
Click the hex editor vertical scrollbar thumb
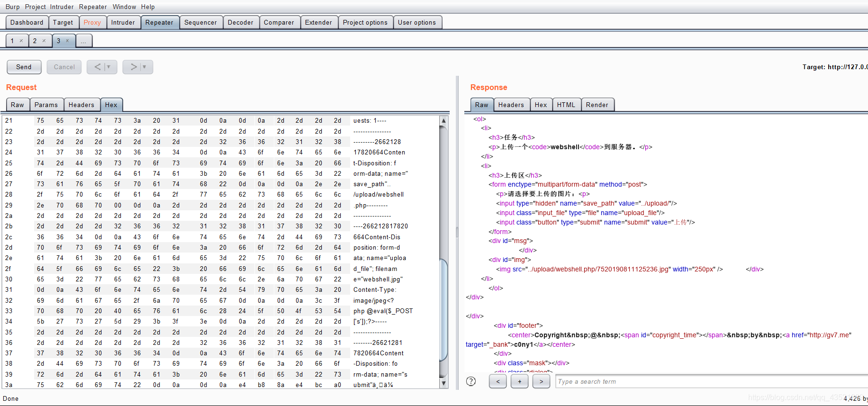click(x=444, y=310)
